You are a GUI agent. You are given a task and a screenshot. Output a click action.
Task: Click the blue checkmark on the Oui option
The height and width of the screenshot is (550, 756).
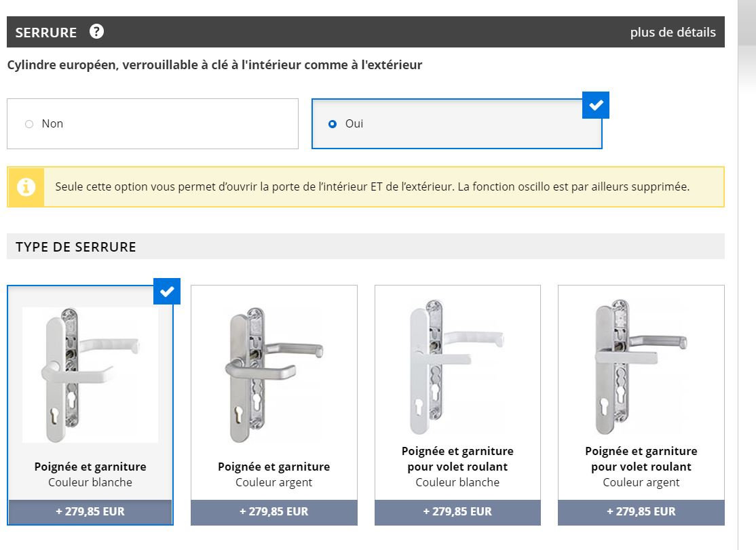596,105
